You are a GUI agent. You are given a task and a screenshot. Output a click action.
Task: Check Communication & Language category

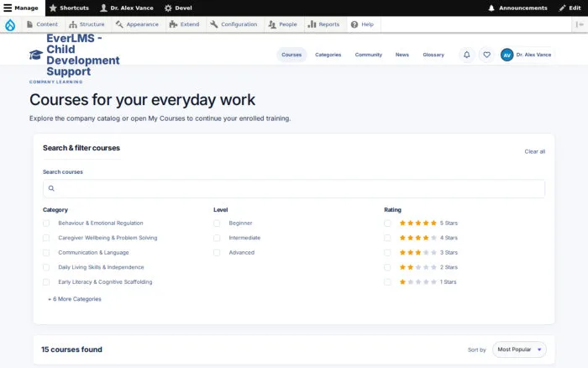tap(46, 253)
